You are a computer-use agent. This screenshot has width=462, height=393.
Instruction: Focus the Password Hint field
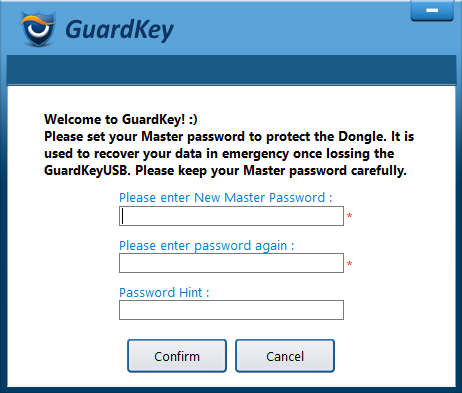click(231, 310)
